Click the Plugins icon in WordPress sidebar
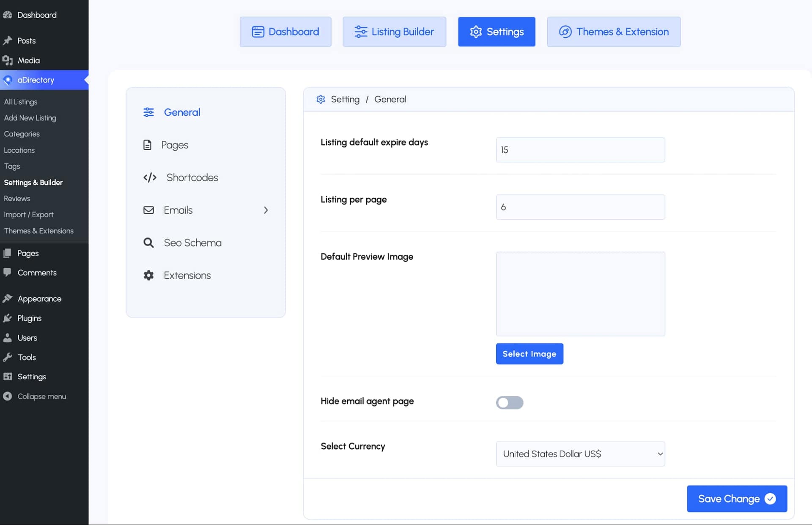The image size is (812, 525). pos(8,318)
